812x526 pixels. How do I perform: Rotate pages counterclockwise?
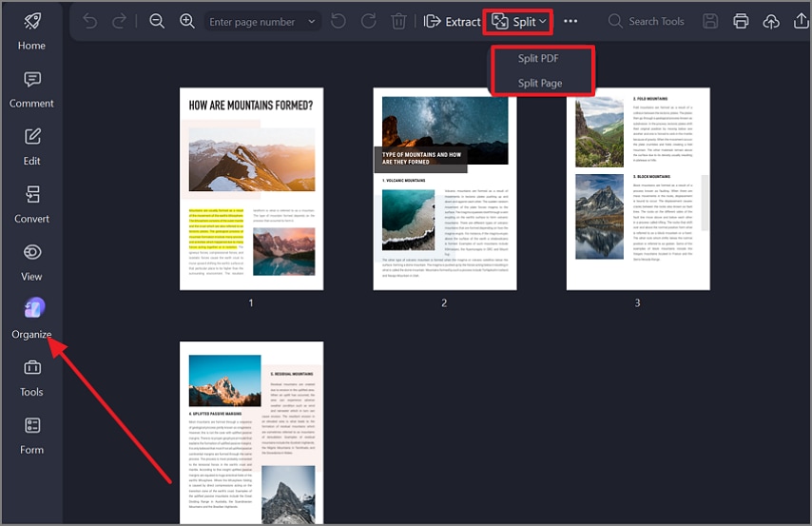click(338, 21)
